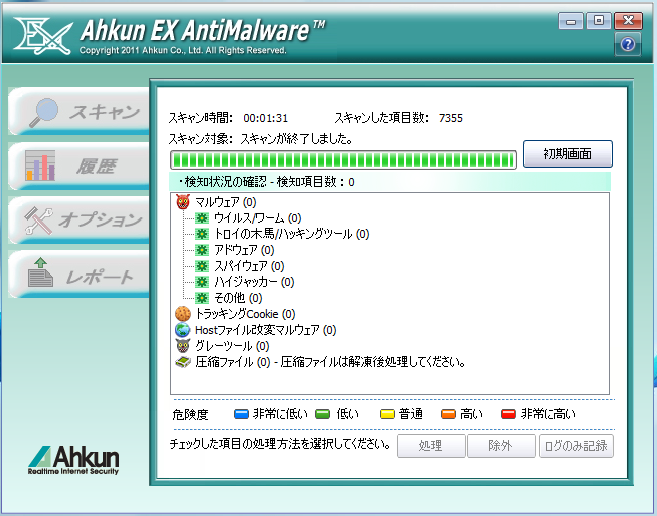Select スパイウェア (0) entry

249,266
